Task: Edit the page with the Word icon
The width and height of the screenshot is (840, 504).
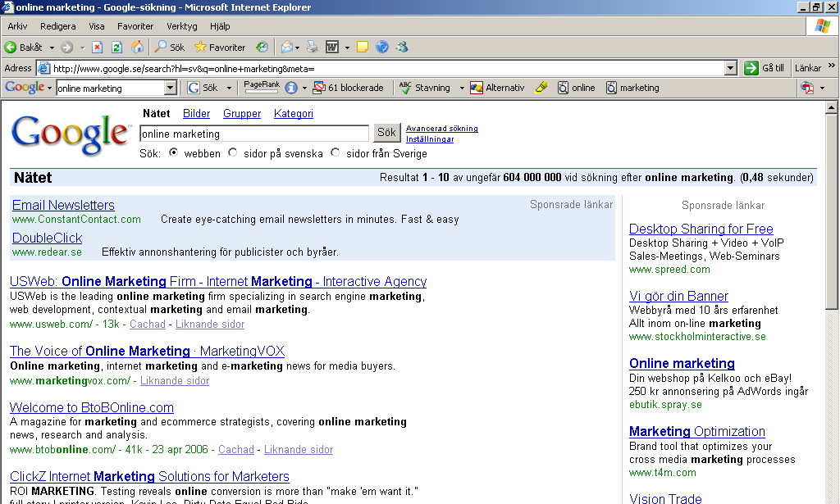Action: pyautogui.click(x=332, y=47)
